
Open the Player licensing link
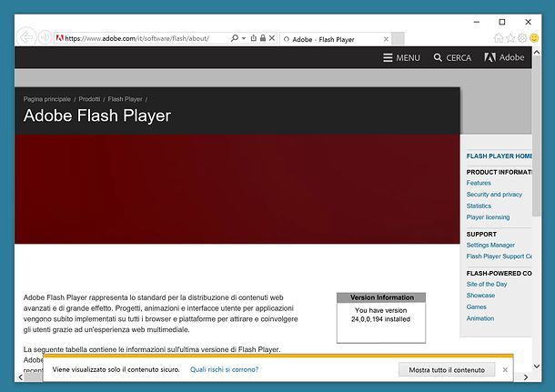click(488, 217)
